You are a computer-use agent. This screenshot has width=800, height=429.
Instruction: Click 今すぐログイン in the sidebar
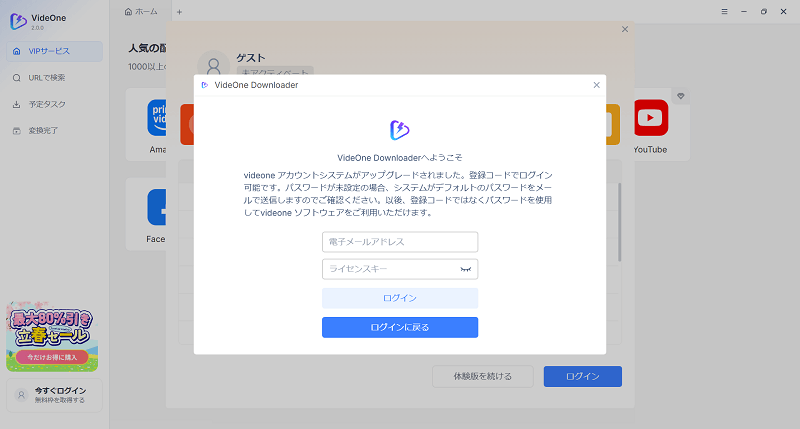tap(55, 395)
